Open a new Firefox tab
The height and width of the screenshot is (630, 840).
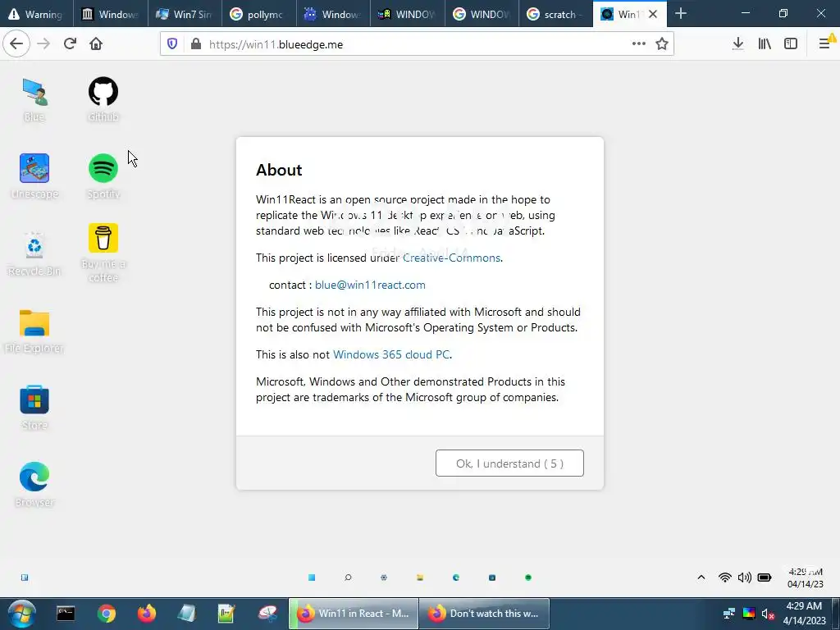point(681,14)
